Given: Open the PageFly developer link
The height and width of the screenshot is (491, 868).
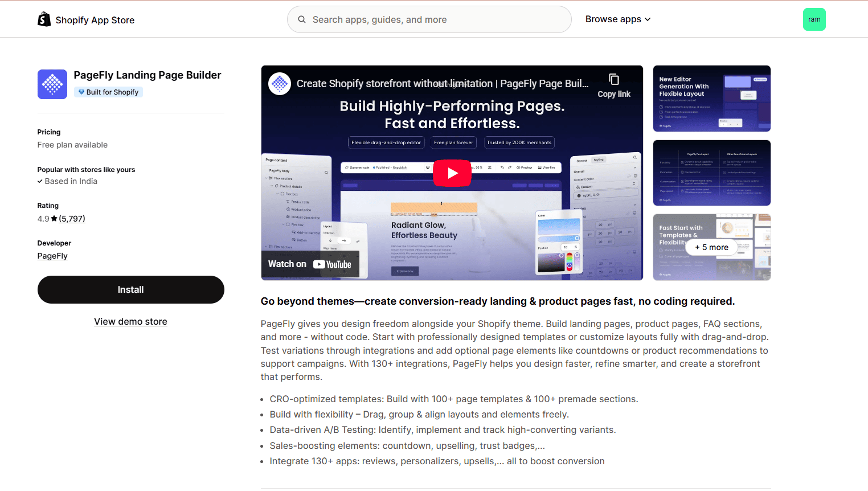Looking at the screenshot, I should coord(52,256).
